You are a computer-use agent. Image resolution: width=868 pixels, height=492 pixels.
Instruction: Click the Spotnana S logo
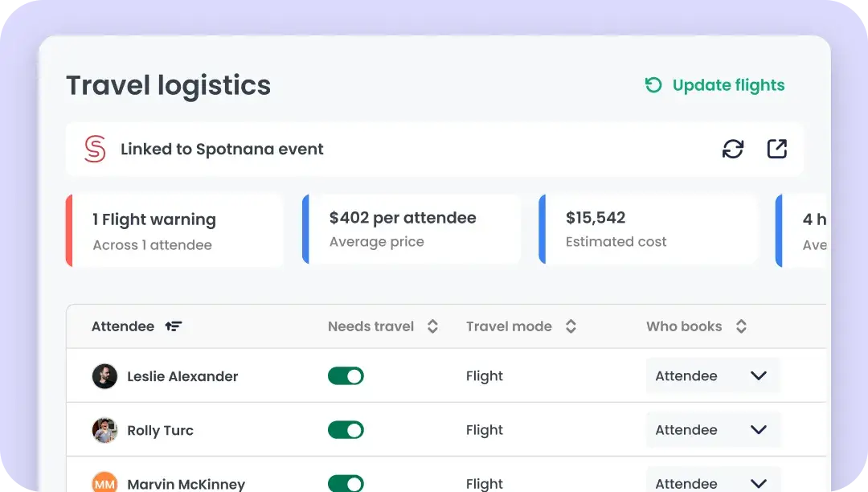click(x=95, y=149)
